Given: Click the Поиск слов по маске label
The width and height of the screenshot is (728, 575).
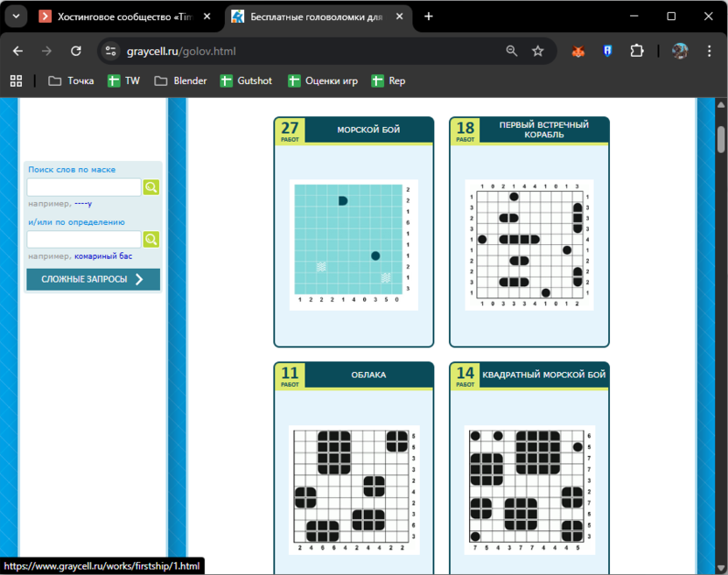Looking at the screenshot, I should (x=72, y=170).
